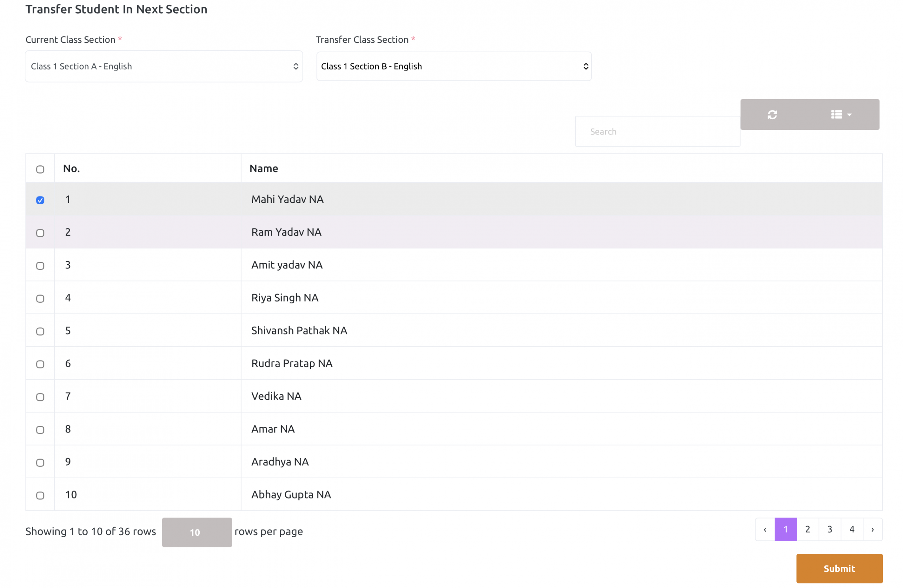This screenshot has width=903, height=588.
Task: Check the Ram Yadav NA checkbox
Action: pyautogui.click(x=40, y=233)
